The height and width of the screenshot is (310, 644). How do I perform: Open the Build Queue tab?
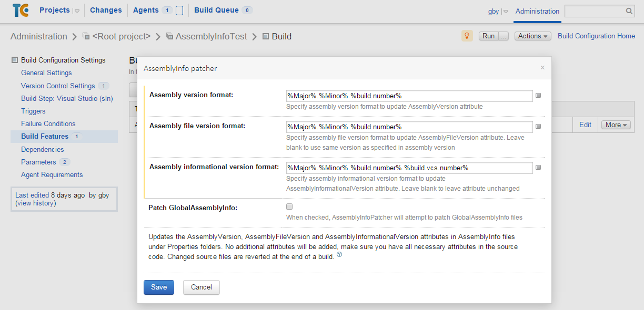click(x=216, y=10)
